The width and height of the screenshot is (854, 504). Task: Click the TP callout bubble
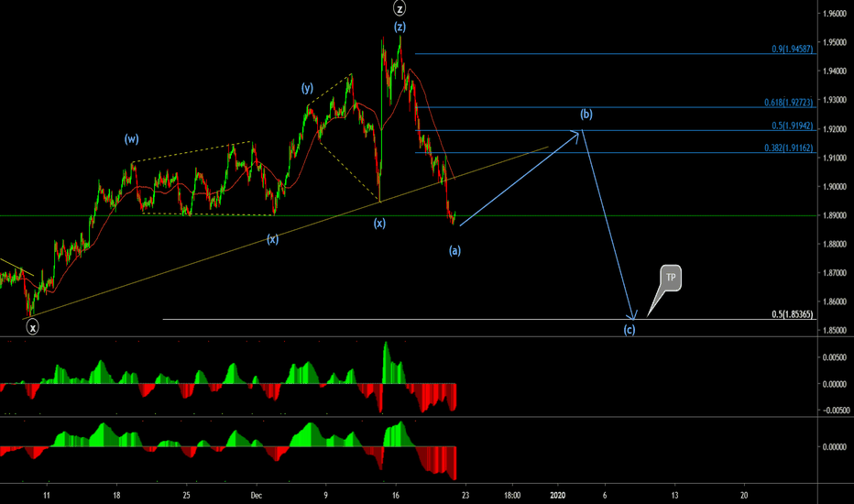click(x=670, y=278)
